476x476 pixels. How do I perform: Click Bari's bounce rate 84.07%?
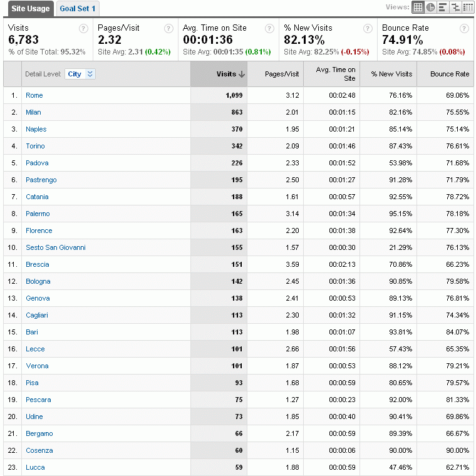[457, 332]
